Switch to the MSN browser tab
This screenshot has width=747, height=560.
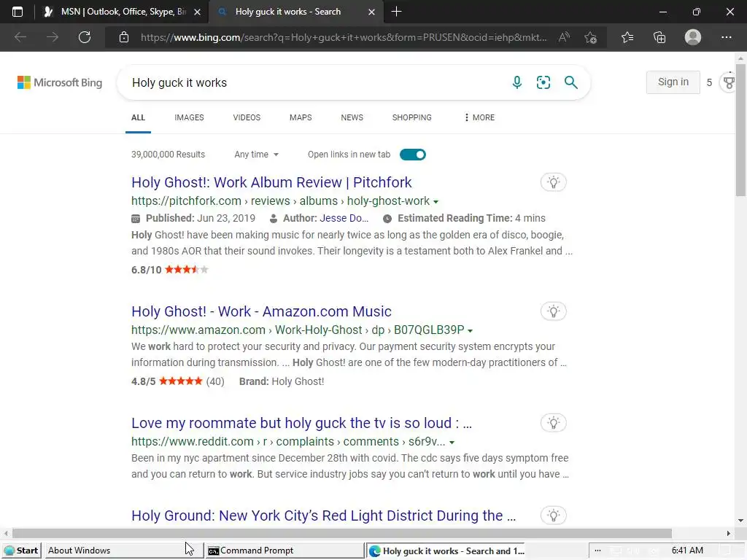click(x=123, y=12)
